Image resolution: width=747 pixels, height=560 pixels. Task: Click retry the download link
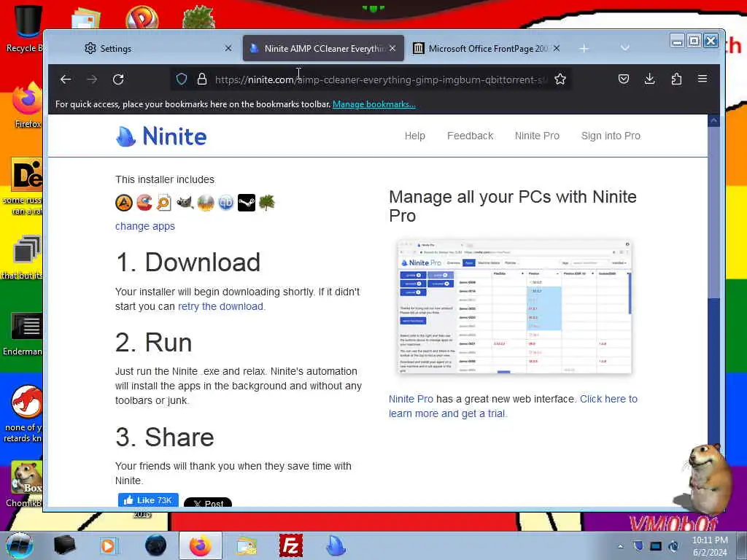220,306
